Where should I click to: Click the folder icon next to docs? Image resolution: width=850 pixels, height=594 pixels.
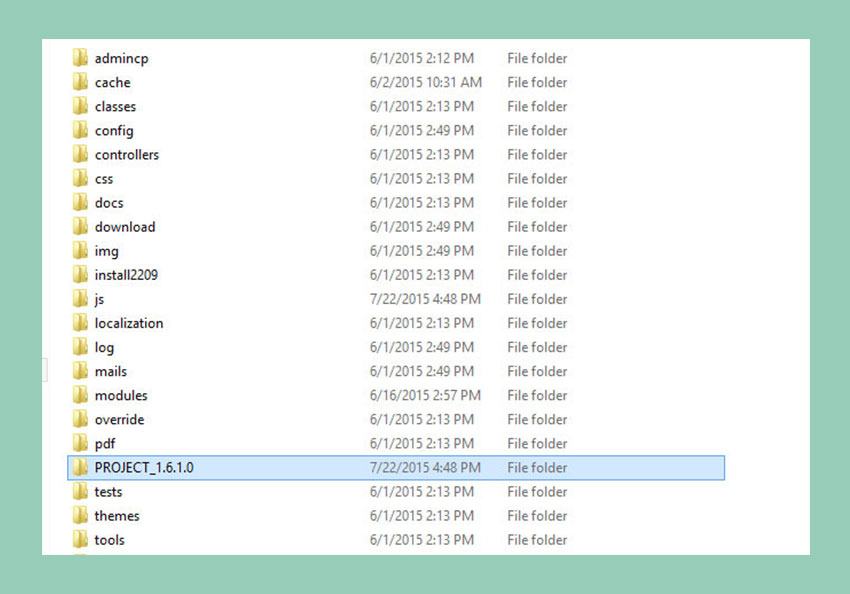(80, 202)
